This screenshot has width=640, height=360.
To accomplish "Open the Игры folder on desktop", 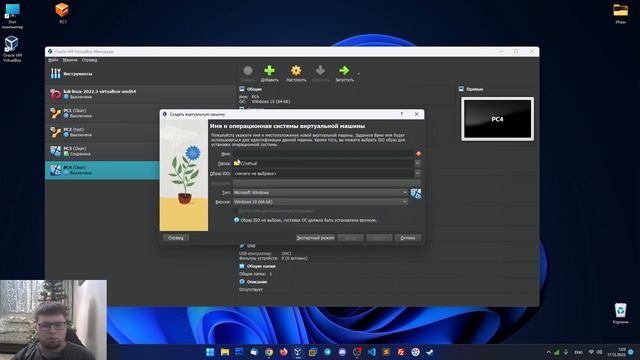I will pyautogui.click(x=620, y=13).
